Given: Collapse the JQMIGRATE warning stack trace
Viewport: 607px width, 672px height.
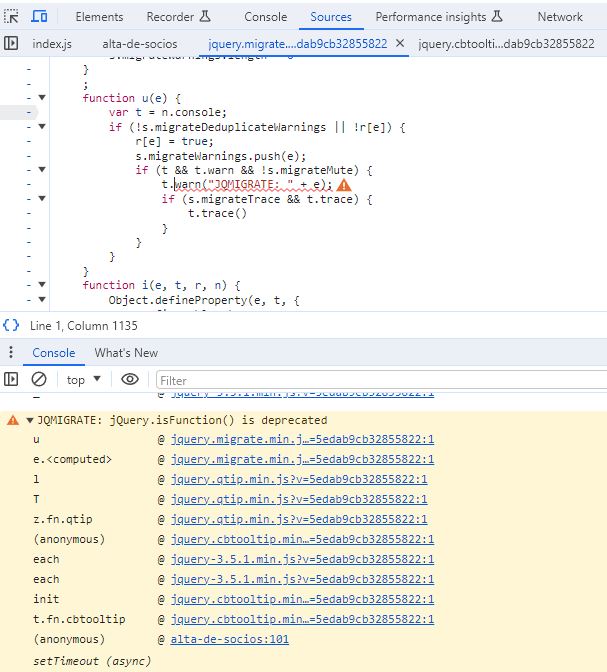Looking at the screenshot, I should click(x=30, y=420).
